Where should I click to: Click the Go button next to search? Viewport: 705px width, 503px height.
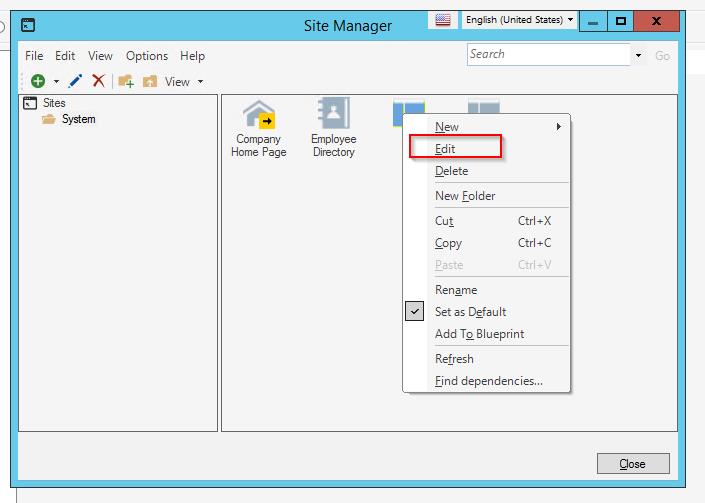(x=662, y=56)
